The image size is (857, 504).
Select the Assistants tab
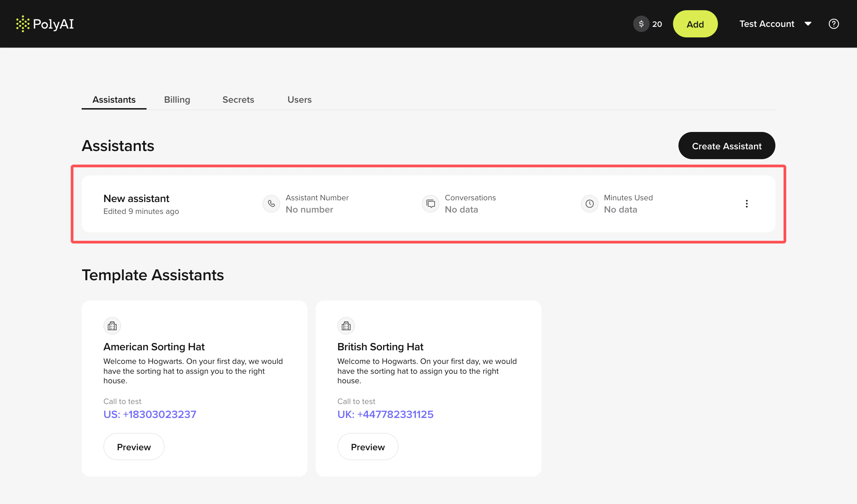tap(114, 100)
